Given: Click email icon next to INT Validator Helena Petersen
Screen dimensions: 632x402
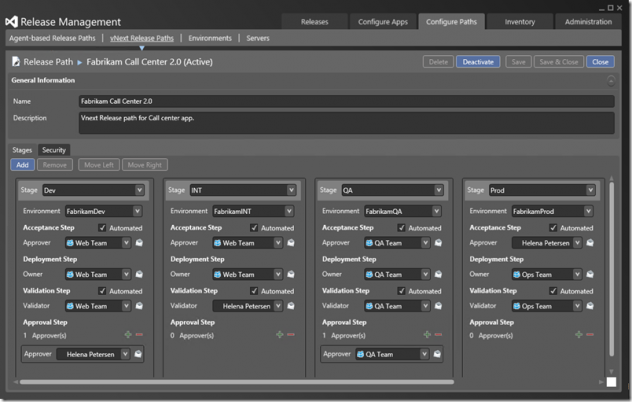Looking at the screenshot, I should 290,306.
